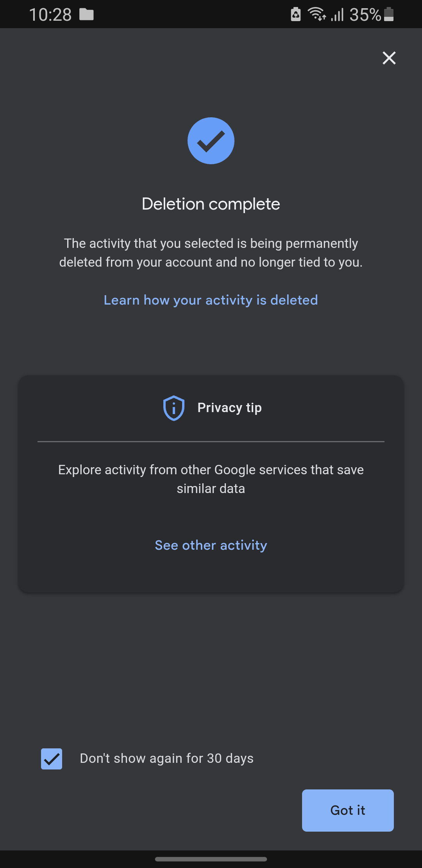Tap the "Privacy tip" card title
422x868 pixels.
229,408
